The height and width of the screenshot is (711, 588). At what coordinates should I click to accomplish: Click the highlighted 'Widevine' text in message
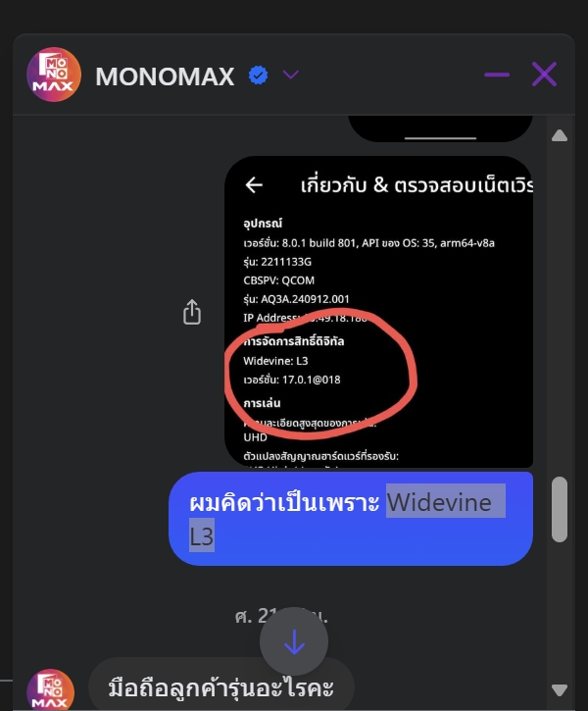tap(439, 502)
